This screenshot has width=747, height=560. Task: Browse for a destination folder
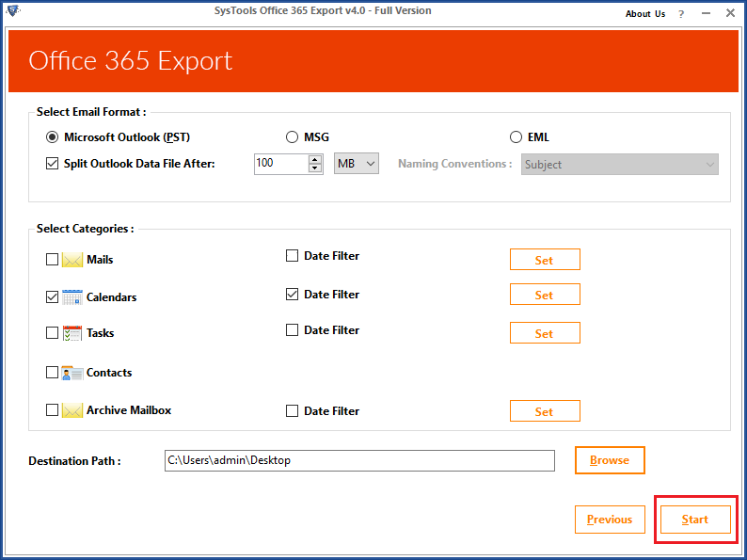pyautogui.click(x=610, y=460)
